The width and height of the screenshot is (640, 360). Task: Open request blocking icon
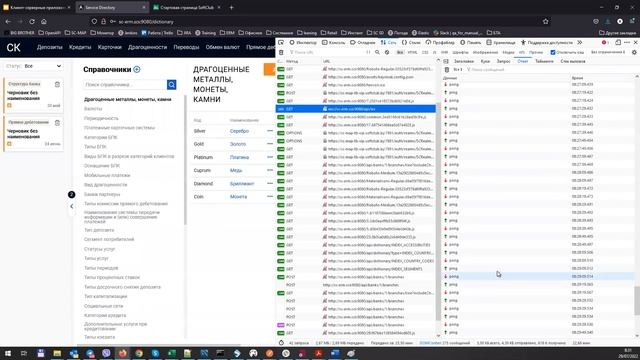point(387,52)
